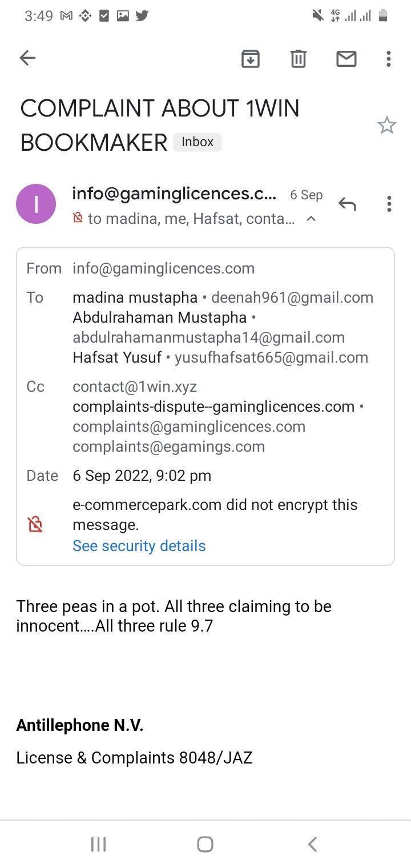Tap deenah961@gmail.com recipient address

click(x=292, y=298)
